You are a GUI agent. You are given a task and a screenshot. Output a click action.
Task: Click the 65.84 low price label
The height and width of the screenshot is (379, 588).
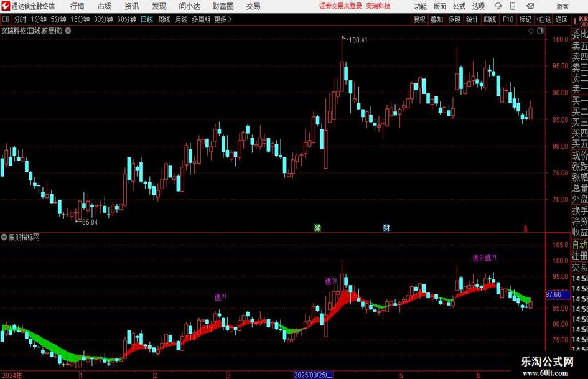[x=90, y=222]
